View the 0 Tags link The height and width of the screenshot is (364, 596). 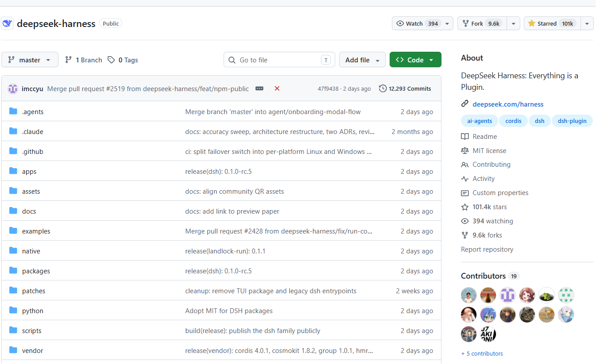123,60
